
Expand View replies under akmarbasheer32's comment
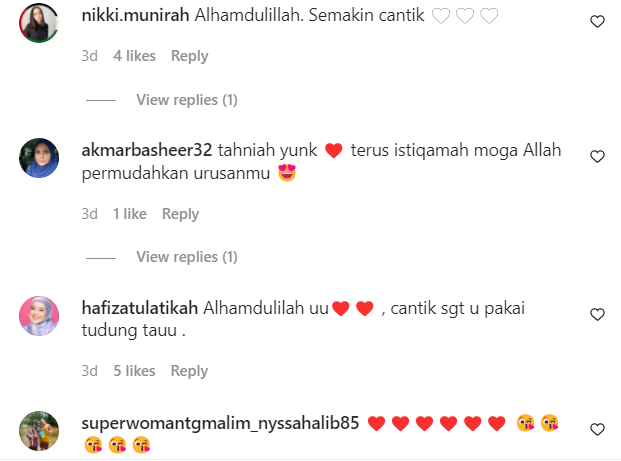tap(187, 257)
